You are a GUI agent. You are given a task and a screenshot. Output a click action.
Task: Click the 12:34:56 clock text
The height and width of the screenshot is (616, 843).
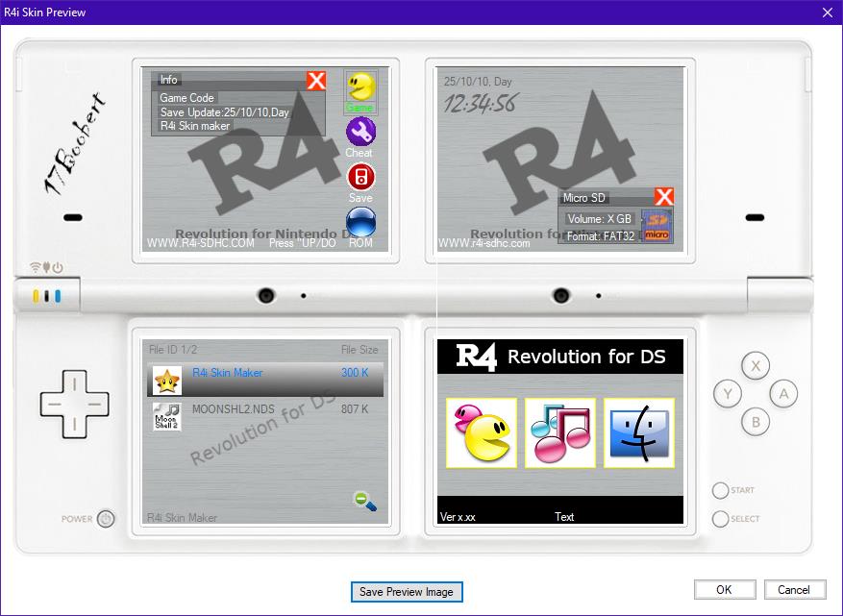coord(481,103)
